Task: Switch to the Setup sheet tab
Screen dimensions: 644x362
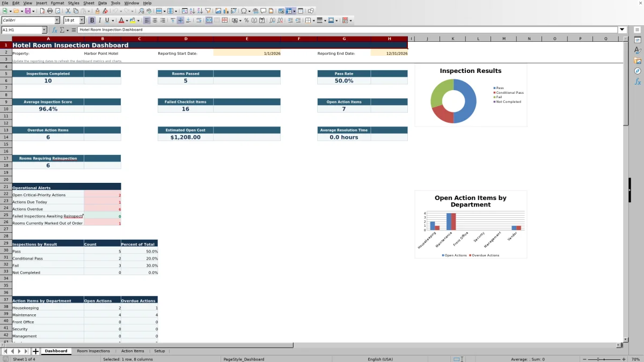Action: tap(159, 351)
